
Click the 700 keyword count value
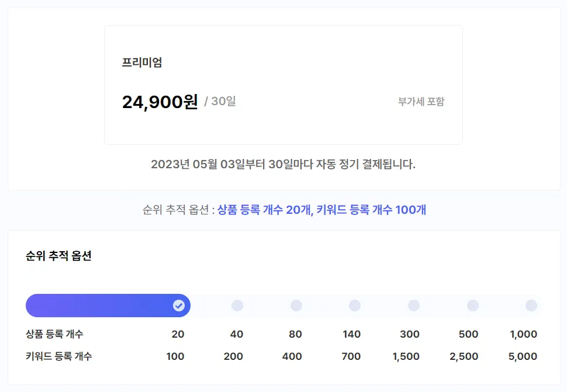pos(351,356)
